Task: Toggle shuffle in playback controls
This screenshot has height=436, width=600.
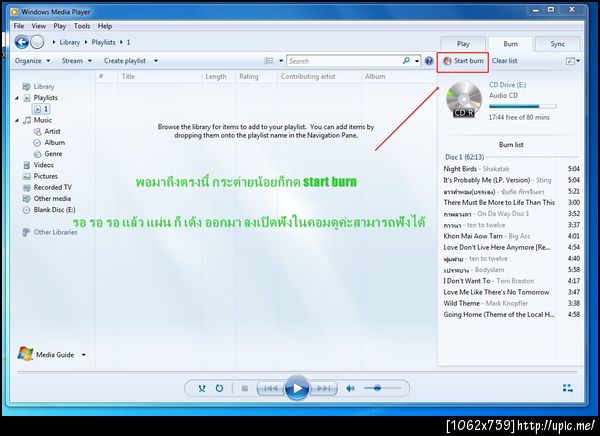Action: tap(202, 389)
